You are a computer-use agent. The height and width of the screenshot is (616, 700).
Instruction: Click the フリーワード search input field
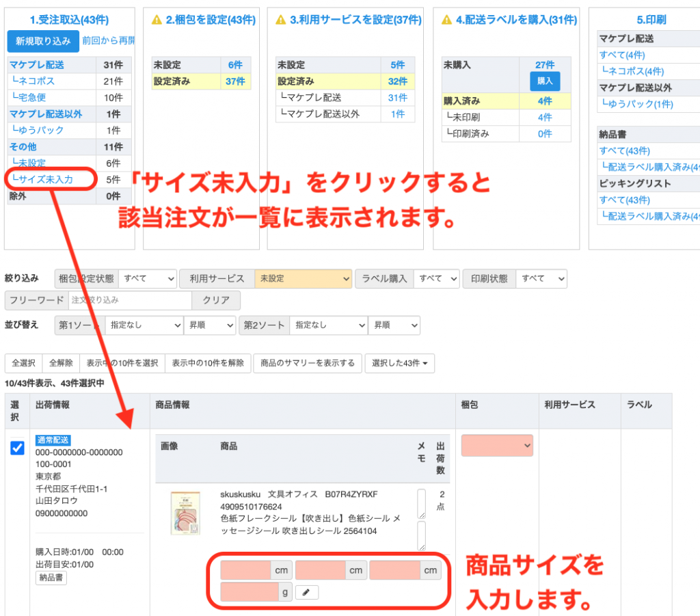(131, 300)
